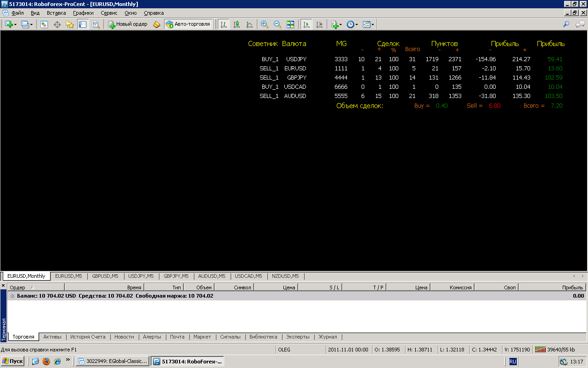Viewport: 588px width, 368px height.
Task: Open the Сервис menu
Action: click(x=109, y=13)
